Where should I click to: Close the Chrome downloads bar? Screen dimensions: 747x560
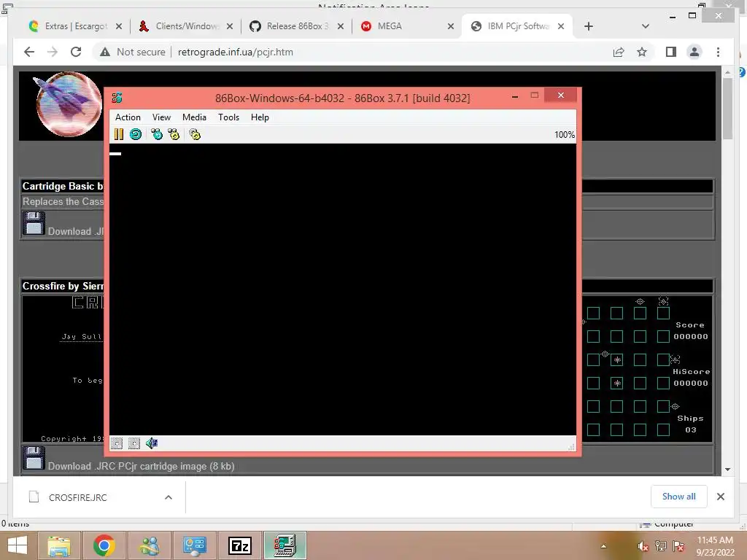tap(721, 497)
